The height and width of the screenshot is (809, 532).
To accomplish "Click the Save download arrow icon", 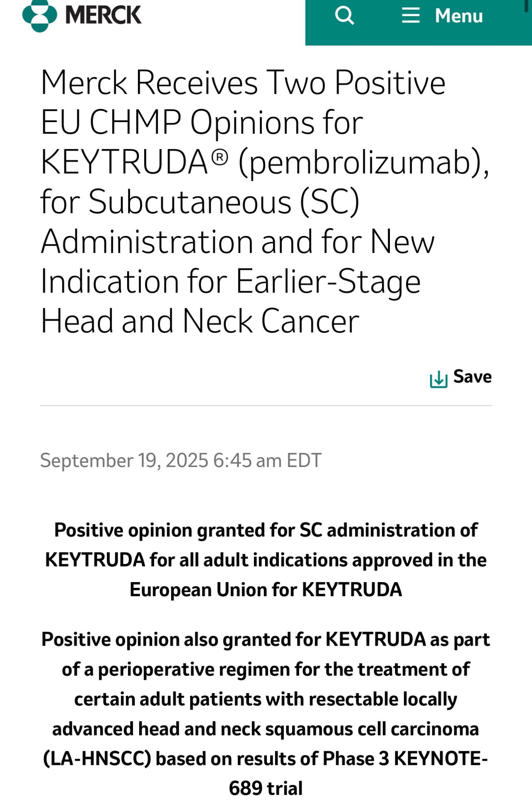I will 438,379.
